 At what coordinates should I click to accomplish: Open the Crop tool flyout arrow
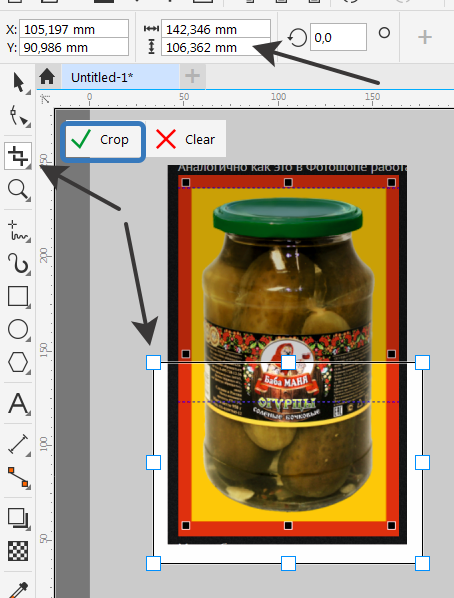(29, 166)
